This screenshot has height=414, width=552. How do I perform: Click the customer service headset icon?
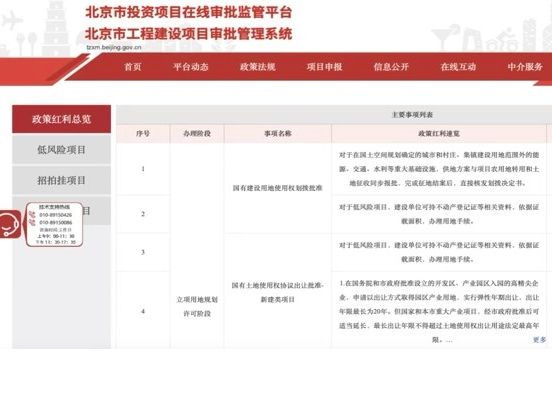(x=10, y=224)
